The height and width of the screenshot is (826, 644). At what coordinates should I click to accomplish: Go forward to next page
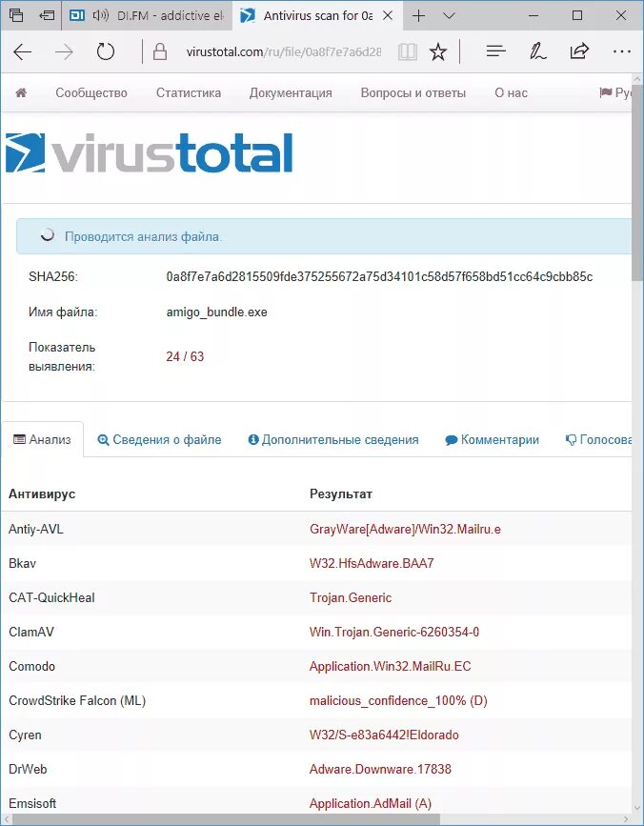pos(64,51)
